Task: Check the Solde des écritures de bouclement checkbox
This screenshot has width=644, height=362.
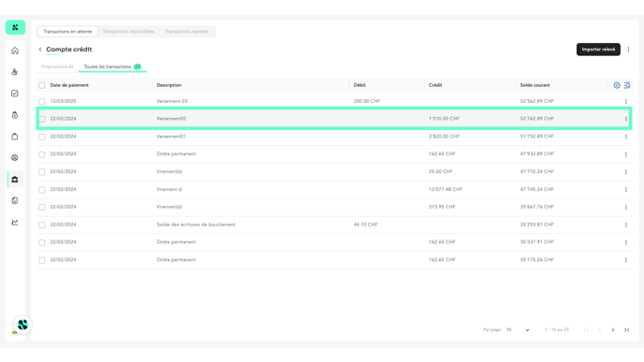Action: pos(42,224)
